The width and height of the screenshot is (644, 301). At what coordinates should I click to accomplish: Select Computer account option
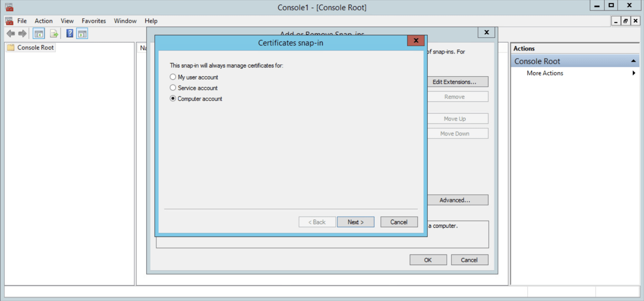[x=196, y=99]
